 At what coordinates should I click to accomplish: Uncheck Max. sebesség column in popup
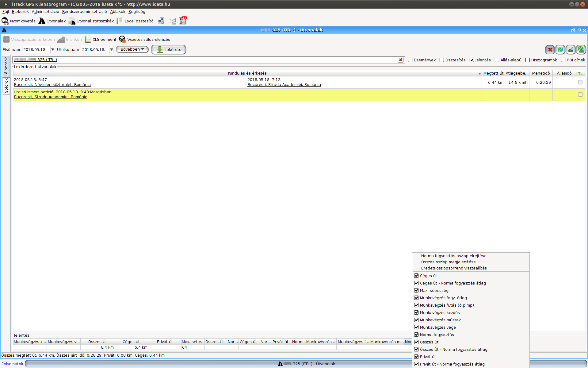point(416,291)
